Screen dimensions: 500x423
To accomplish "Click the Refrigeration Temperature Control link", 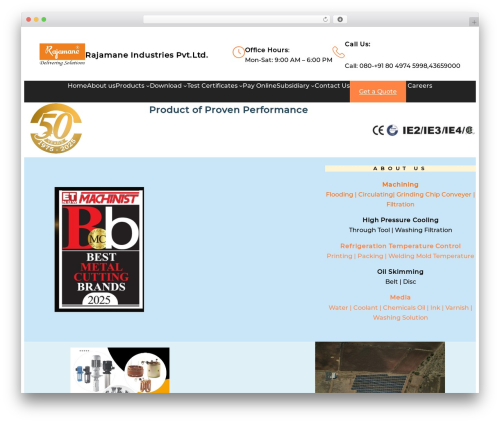I will point(400,246).
